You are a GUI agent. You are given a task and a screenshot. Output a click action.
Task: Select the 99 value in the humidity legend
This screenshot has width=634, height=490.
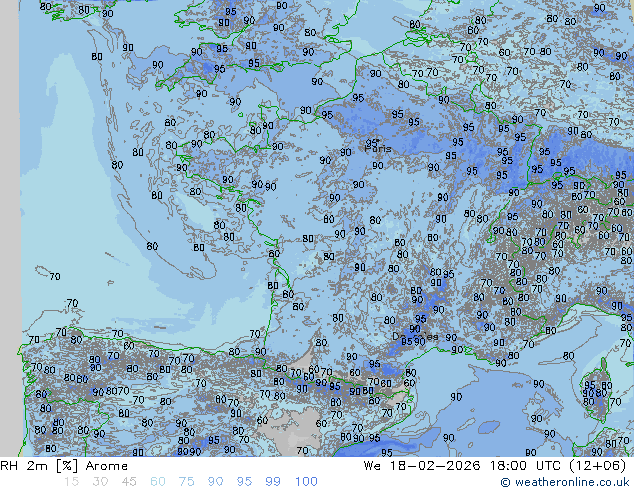pyautogui.click(x=273, y=482)
